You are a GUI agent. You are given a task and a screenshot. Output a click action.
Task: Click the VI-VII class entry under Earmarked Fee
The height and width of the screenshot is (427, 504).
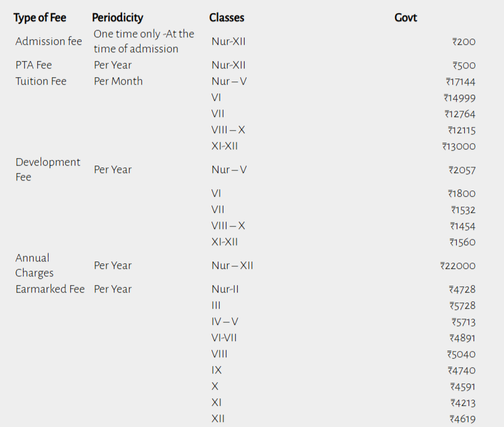pyautogui.click(x=224, y=337)
